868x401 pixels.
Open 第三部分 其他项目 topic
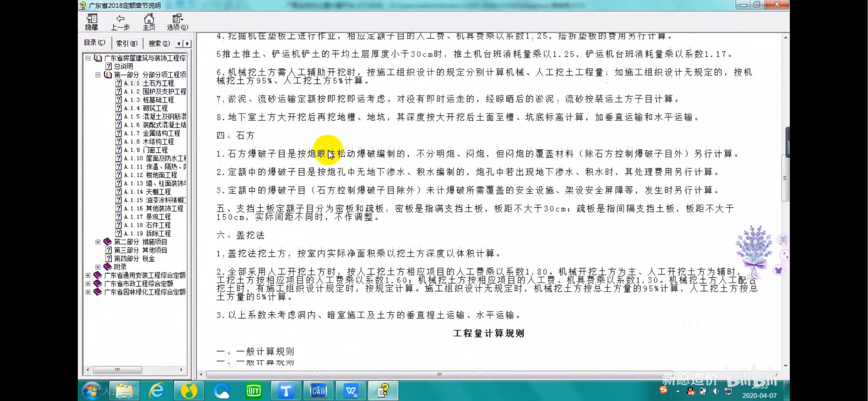[140, 250]
